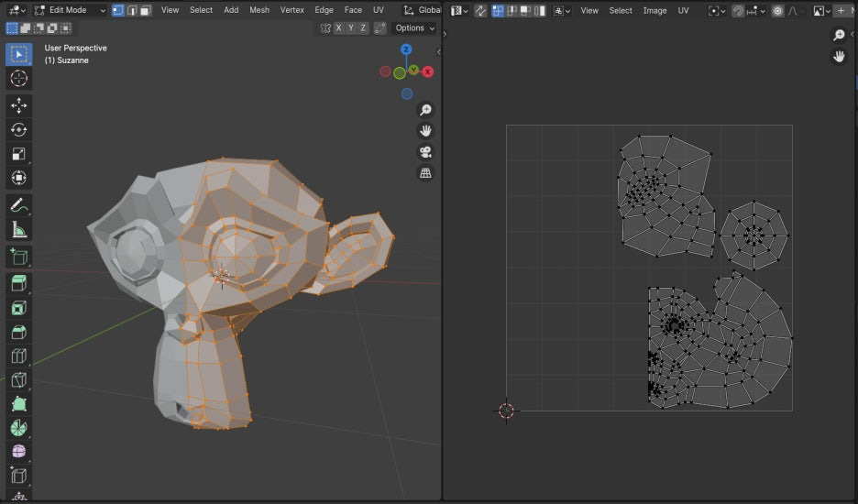The height and width of the screenshot is (504, 858).
Task: Enable face select mode in 3D viewport
Action: tap(146, 10)
